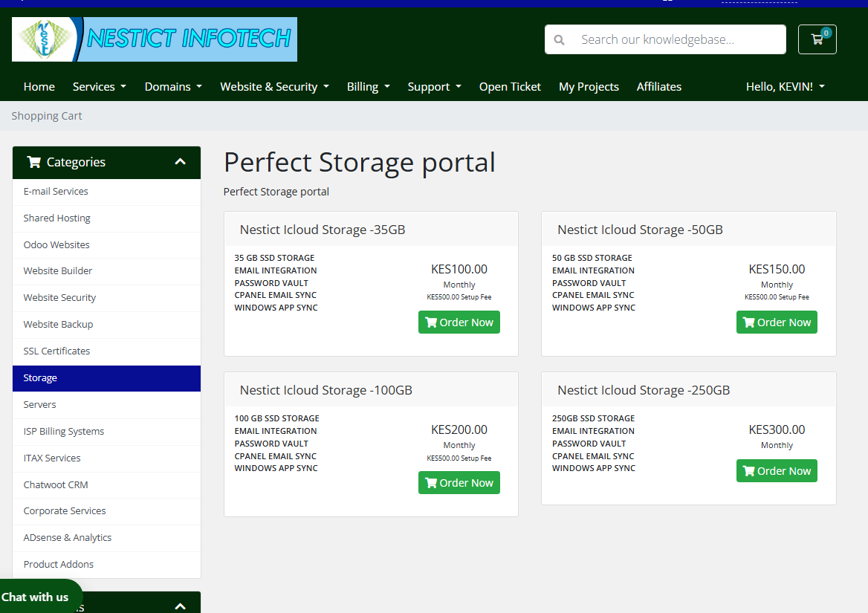The height and width of the screenshot is (613, 868).
Task: Select SSL Certificates in the sidebar
Action: click(x=56, y=351)
